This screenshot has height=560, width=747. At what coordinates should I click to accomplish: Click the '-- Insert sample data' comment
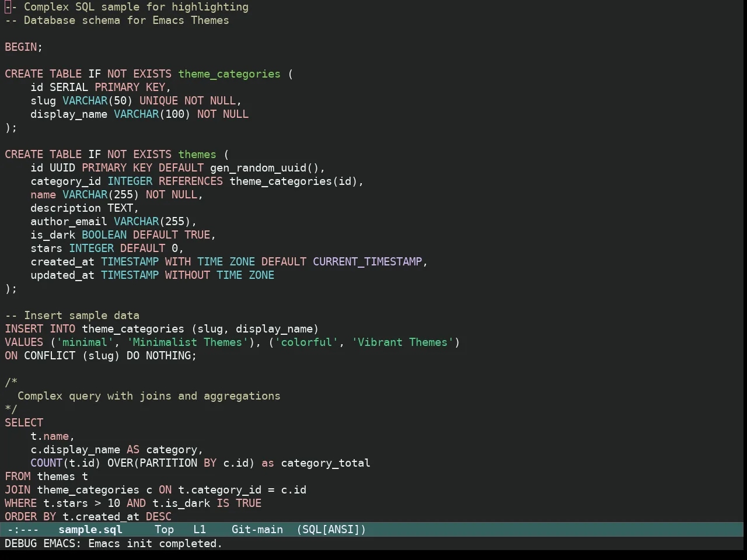pyautogui.click(x=72, y=316)
